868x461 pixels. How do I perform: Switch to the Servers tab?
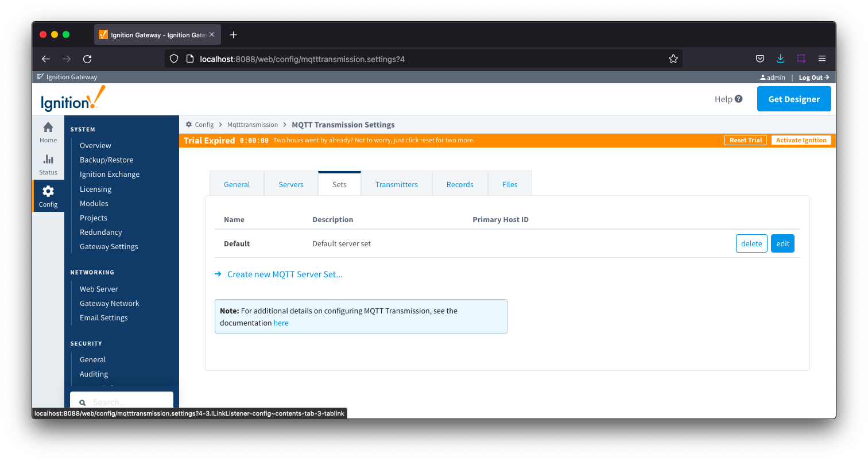coord(291,184)
